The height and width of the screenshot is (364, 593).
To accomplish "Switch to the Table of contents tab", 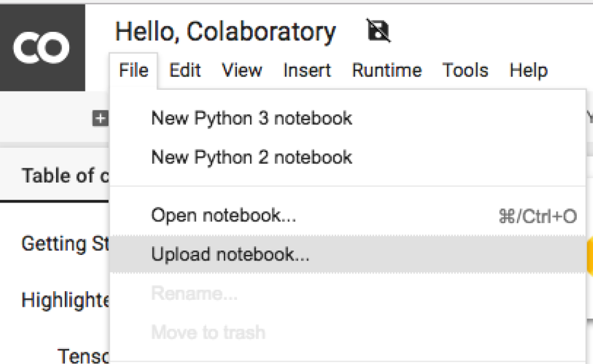I will pos(55,175).
